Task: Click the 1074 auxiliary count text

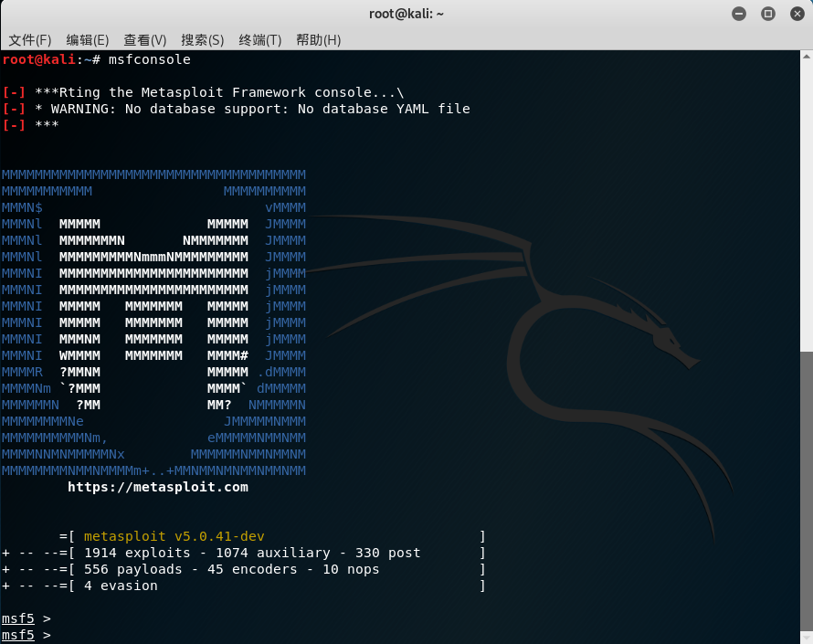Action: [x=273, y=553]
